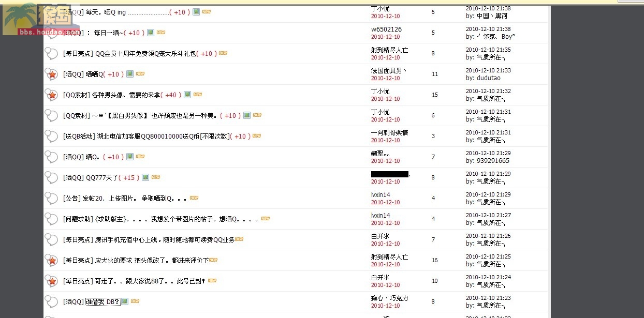View author profile "w6502126"
Image resolution: width=644 pixels, height=318 pixels.
tap(386, 29)
